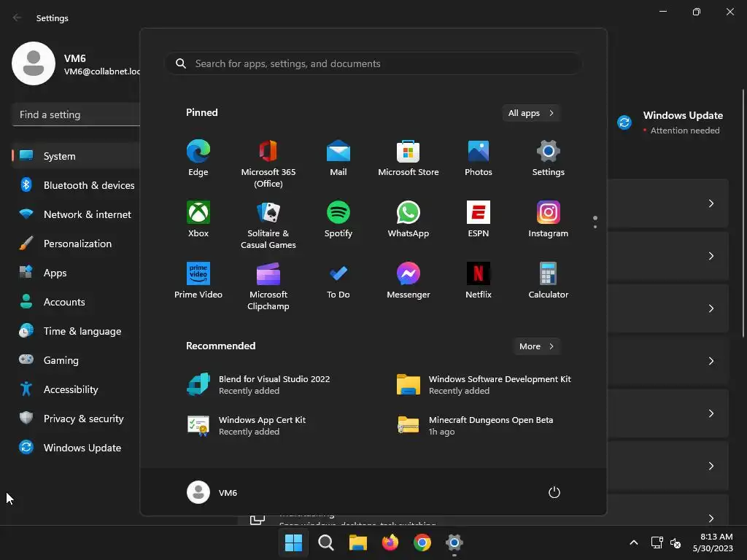The image size is (747, 560).
Task: Click the All apps button
Action: pyautogui.click(x=531, y=113)
